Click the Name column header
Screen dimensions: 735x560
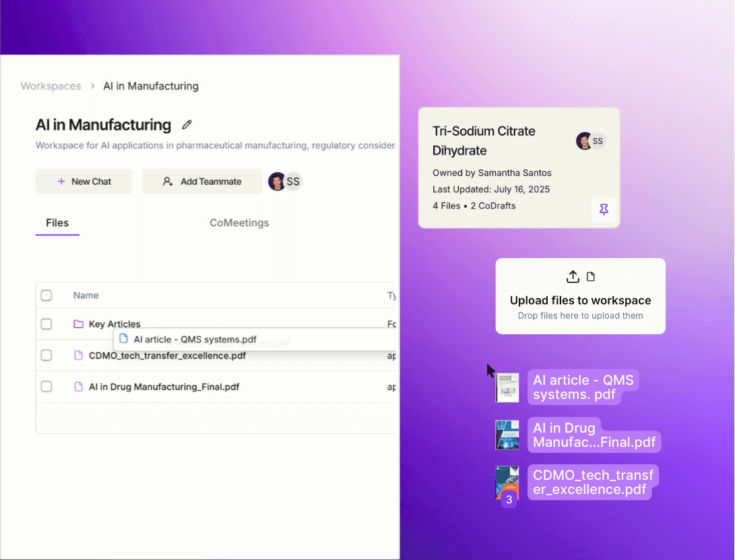point(86,295)
